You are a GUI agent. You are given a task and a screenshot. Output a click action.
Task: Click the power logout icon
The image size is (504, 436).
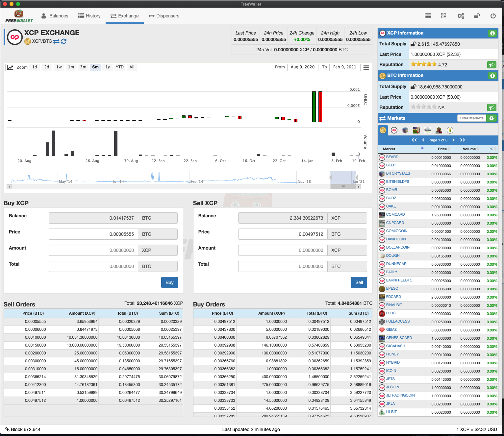tap(493, 16)
